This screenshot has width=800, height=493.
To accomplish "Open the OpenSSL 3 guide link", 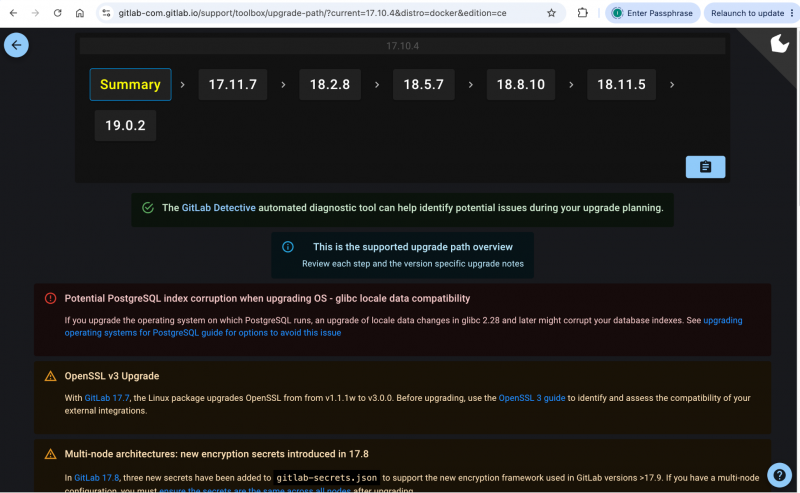I will click(x=532, y=398).
